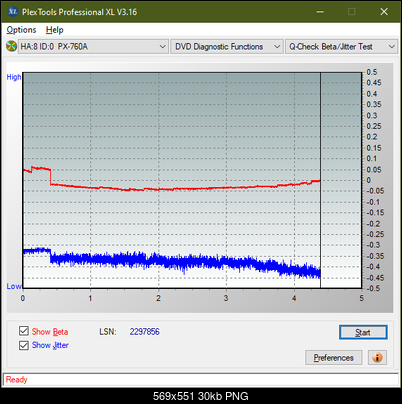
Task: Click the LSN value 2297856
Action: tap(145, 332)
